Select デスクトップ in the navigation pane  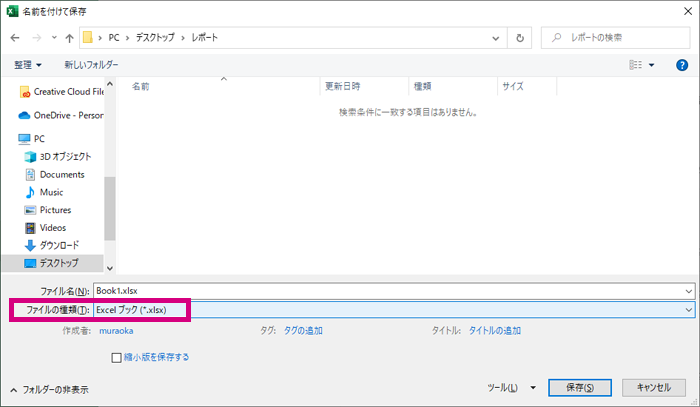(53, 263)
